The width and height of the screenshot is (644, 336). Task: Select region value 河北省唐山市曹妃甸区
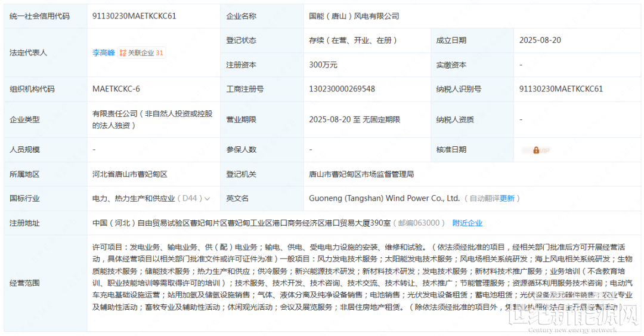click(x=130, y=174)
